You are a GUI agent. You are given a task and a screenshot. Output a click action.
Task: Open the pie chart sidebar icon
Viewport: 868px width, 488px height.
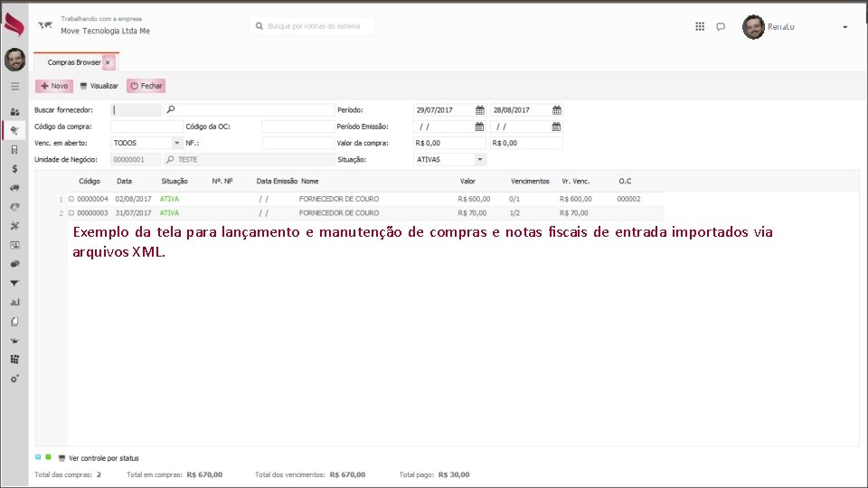click(15, 207)
